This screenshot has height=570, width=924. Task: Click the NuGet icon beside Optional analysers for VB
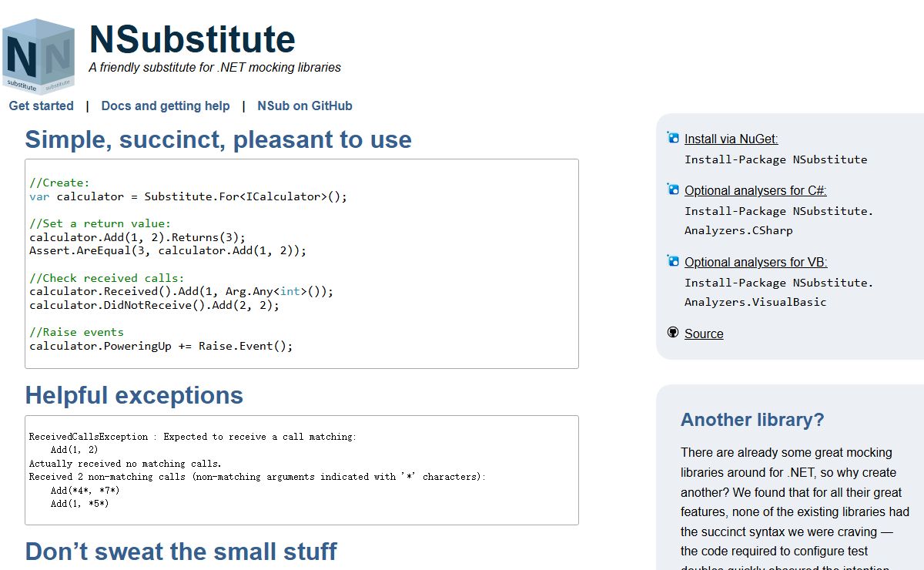(x=673, y=261)
